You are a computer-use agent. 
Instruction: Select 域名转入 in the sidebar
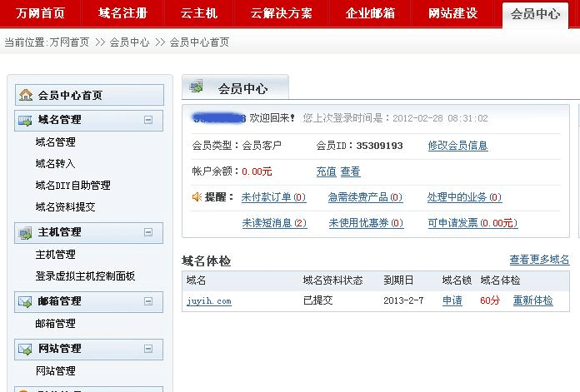click(55, 164)
